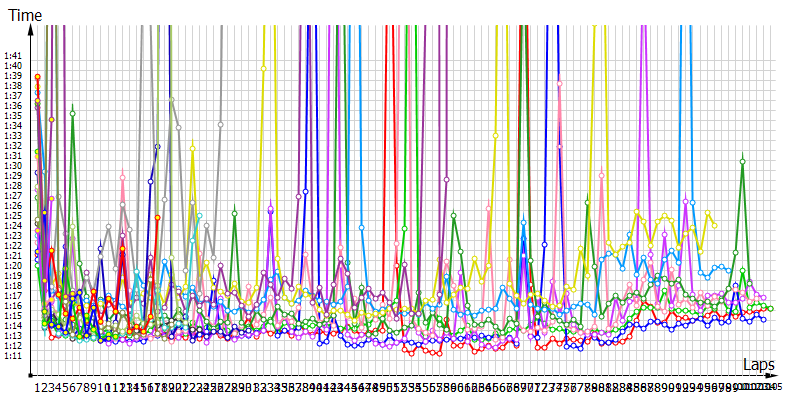Click the "Time" y-axis title
Screen dimensions: 800x400
(25, 14)
